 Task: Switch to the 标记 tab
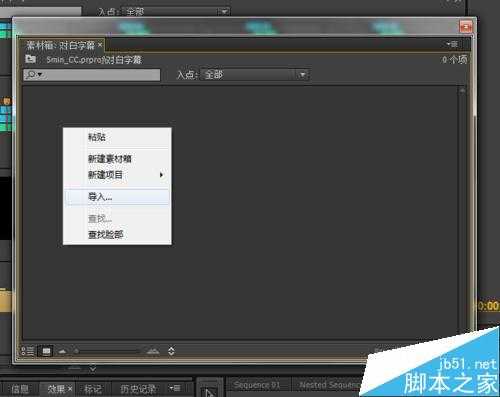[93, 389]
